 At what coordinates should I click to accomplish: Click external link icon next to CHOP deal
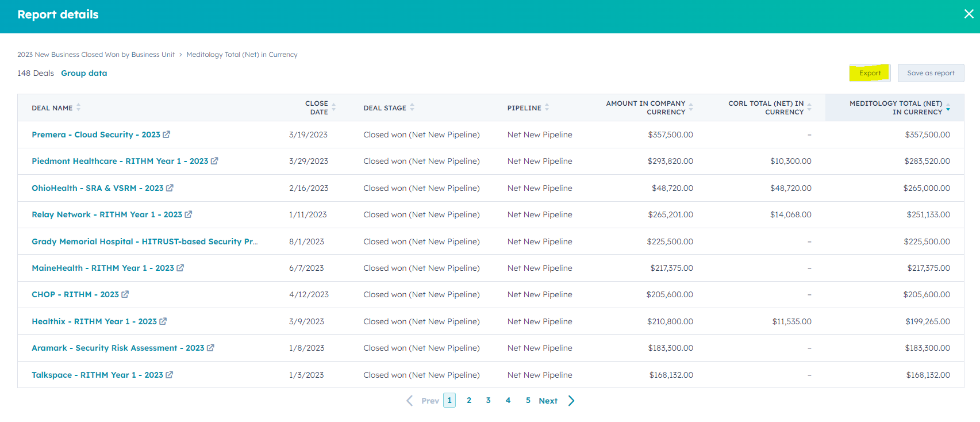[125, 294]
